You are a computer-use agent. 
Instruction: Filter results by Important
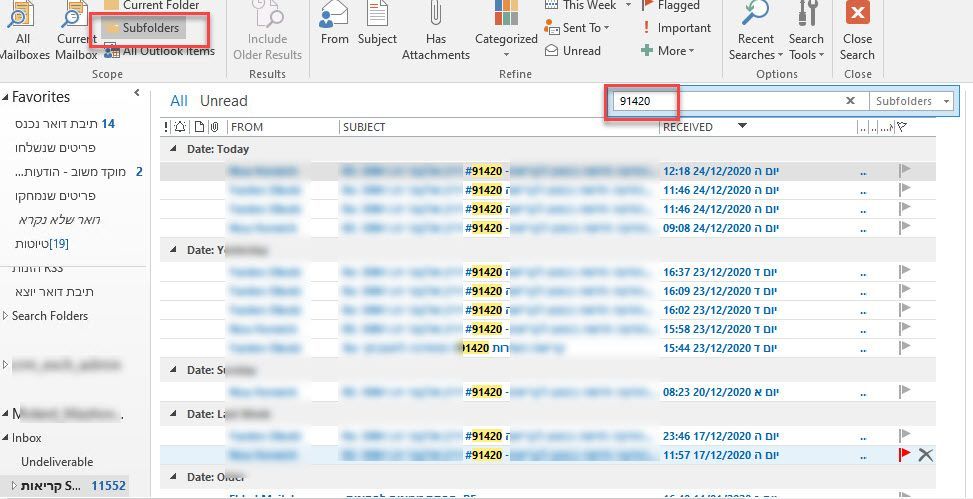click(676, 28)
